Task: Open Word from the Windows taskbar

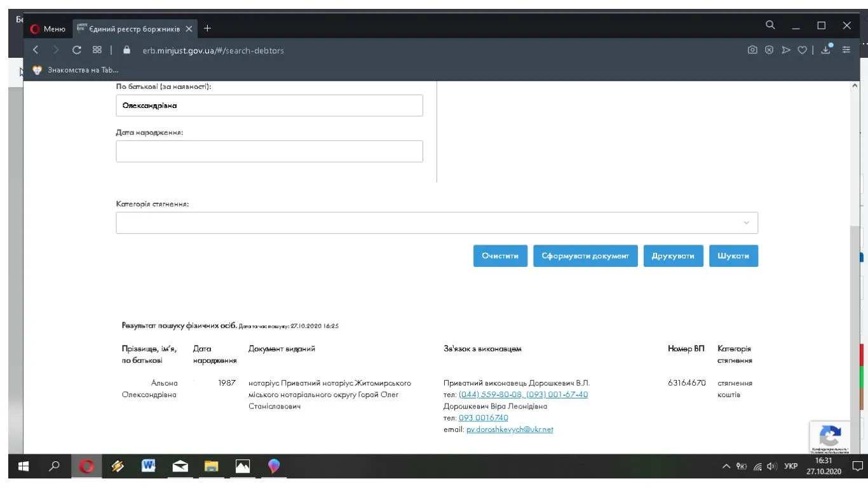Action: 149,466
